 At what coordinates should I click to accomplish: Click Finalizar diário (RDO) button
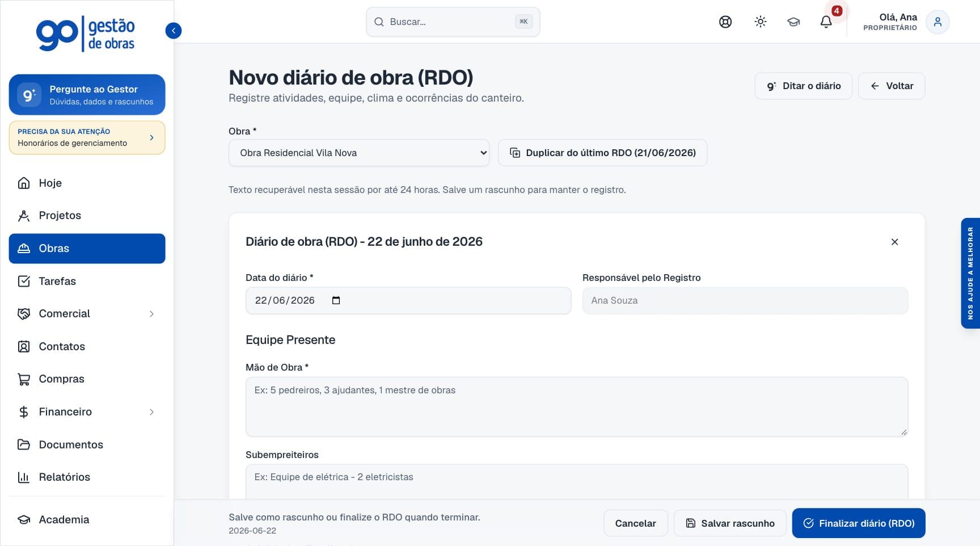(x=858, y=523)
